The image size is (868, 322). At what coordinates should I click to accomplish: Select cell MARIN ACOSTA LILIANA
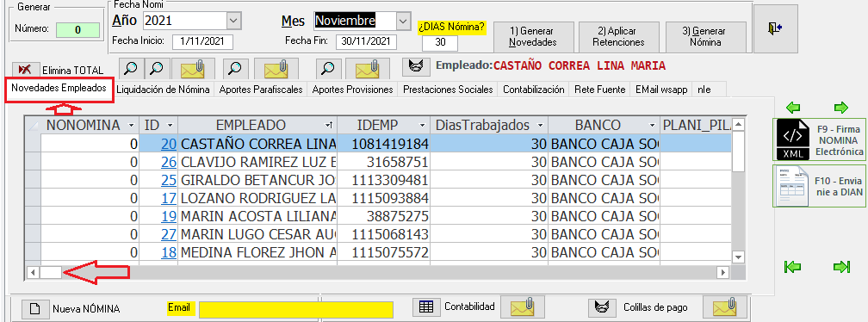pyautogui.click(x=257, y=216)
